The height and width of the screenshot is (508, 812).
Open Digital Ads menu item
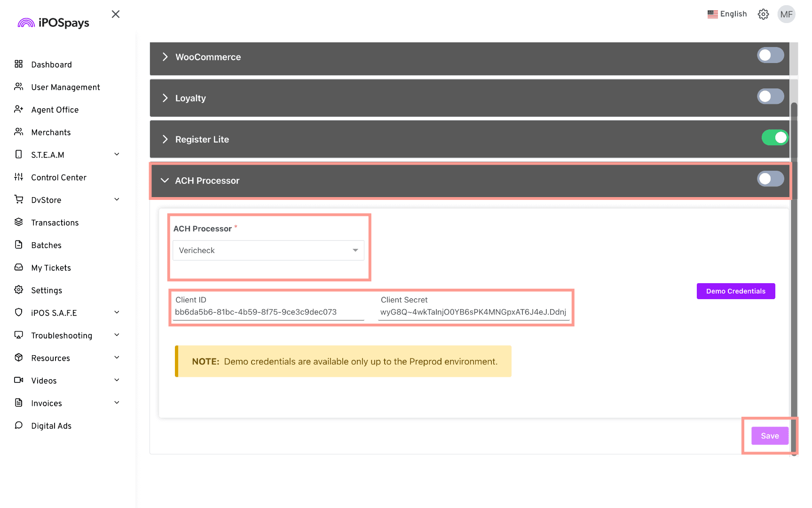tap(51, 426)
